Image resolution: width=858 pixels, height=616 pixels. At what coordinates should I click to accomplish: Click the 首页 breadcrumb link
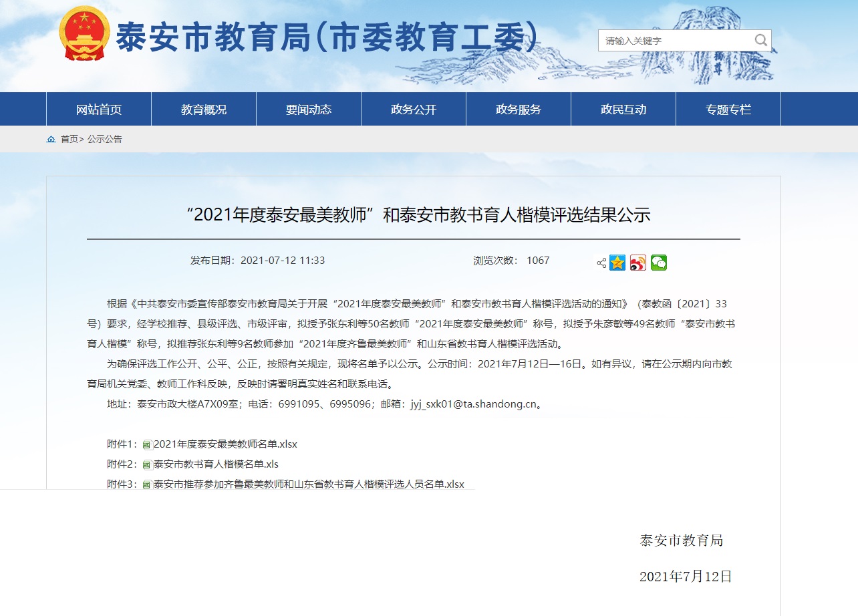pos(69,139)
